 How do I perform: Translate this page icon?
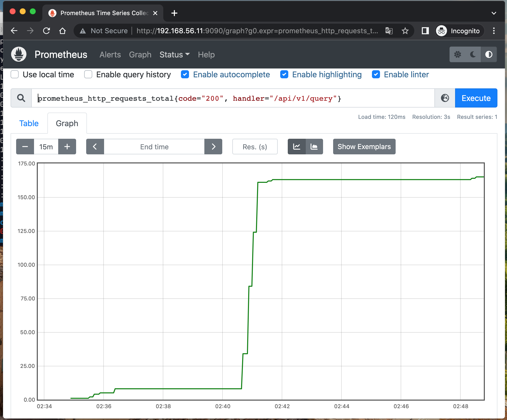click(x=389, y=31)
